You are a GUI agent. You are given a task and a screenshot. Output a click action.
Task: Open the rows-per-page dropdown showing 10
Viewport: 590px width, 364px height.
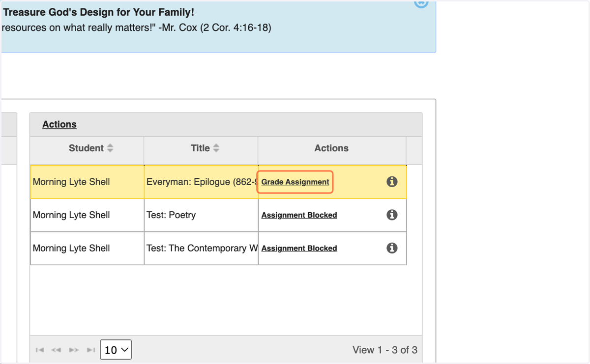click(x=116, y=350)
